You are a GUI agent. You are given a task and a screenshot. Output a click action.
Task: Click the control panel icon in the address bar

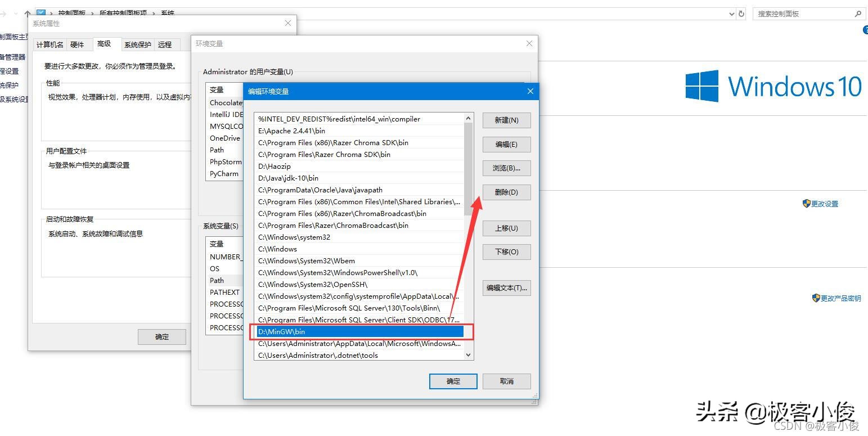41,12
